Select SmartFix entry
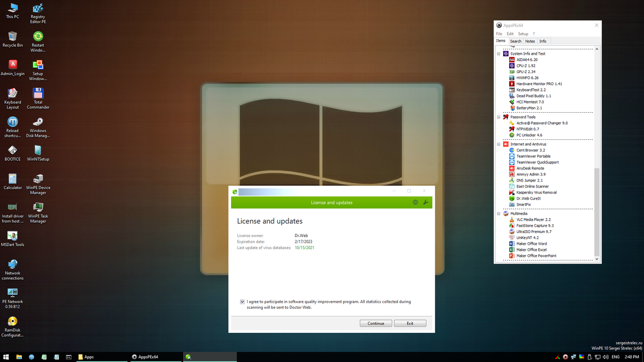The height and width of the screenshot is (362, 644). (520, 204)
